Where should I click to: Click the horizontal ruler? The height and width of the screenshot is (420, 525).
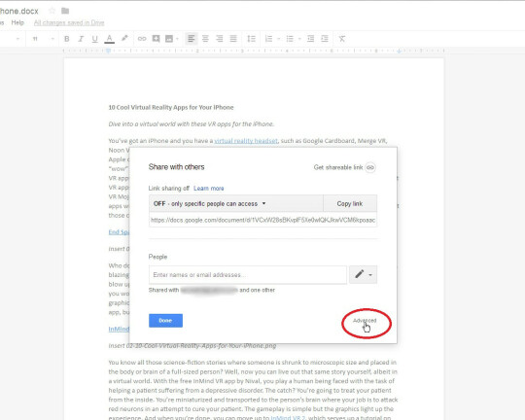click(254, 51)
